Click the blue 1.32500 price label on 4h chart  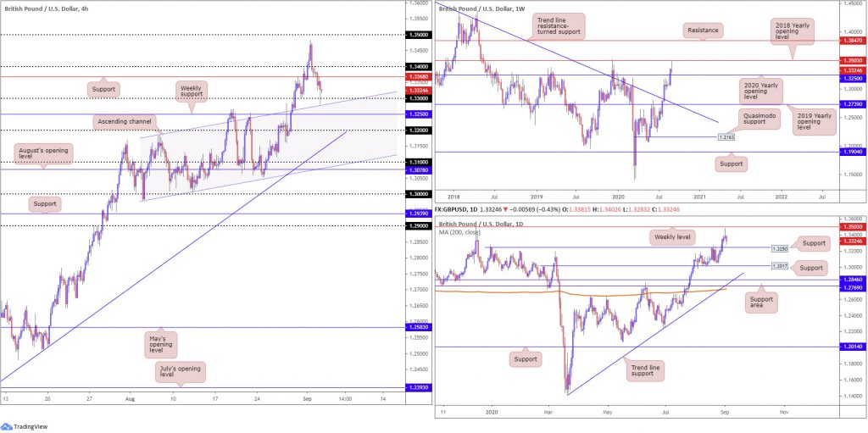click(417, 114)
